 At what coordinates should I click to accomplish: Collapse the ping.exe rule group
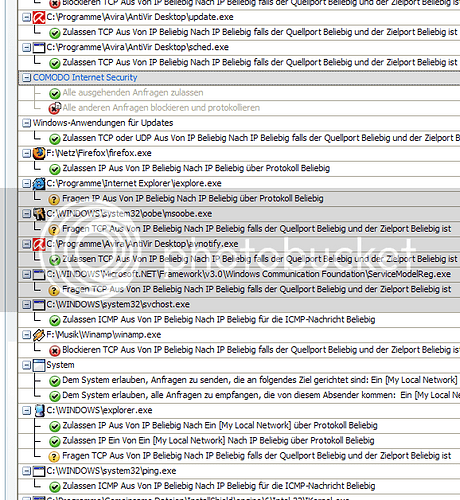pos(26,471)
